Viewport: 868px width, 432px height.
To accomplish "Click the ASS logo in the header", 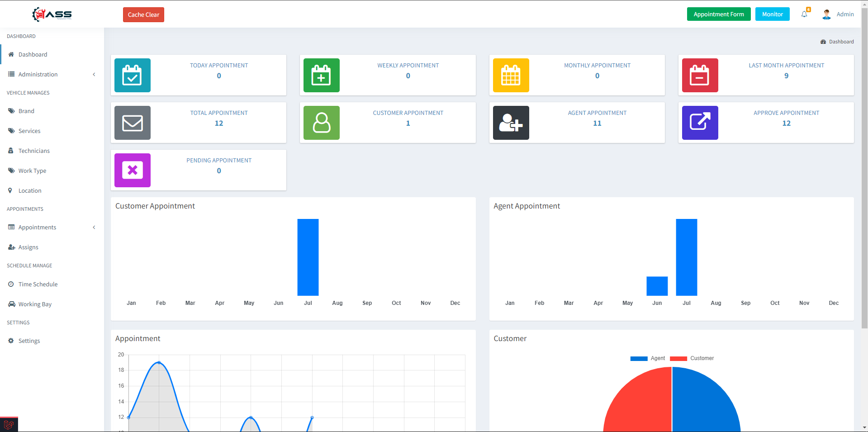I will point(52,14).
